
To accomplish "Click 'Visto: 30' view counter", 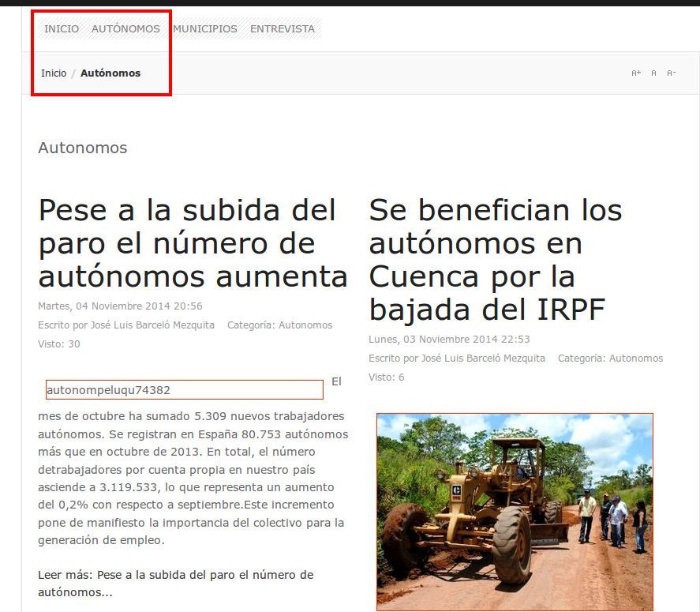I will point(59,344).
